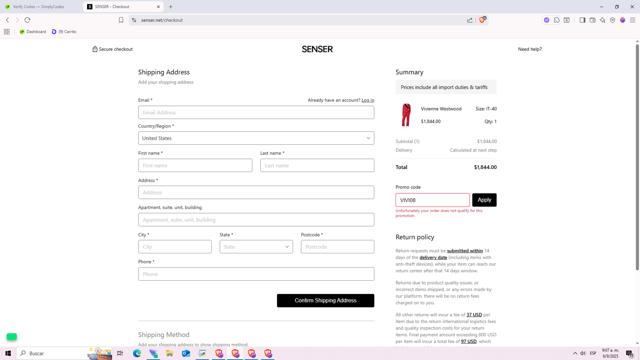Click the '97 USD' return fee link

tap(469, 341)
